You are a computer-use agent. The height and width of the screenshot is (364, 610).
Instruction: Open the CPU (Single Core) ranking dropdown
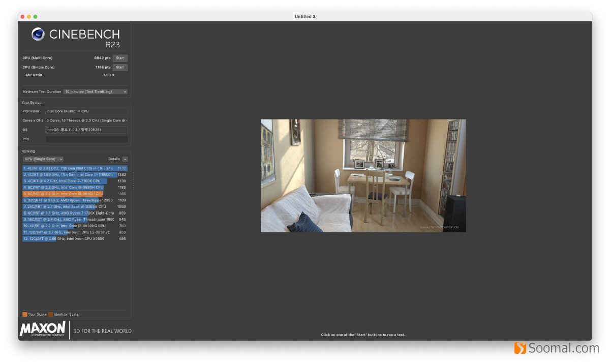43,159
